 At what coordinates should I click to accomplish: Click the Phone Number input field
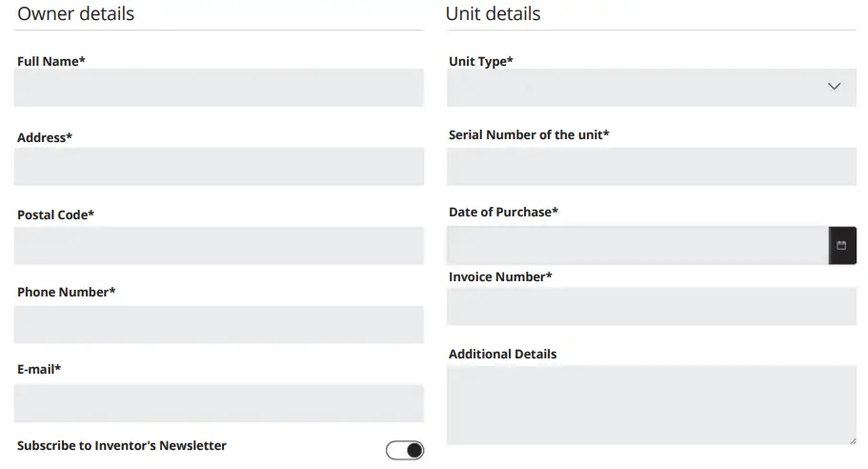pos(218,325)
